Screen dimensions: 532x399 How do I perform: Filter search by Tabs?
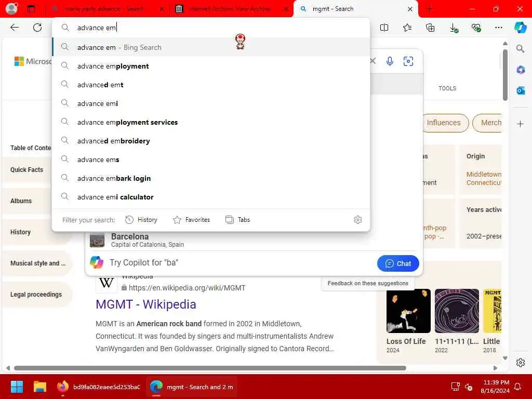[x=237, y=220]
